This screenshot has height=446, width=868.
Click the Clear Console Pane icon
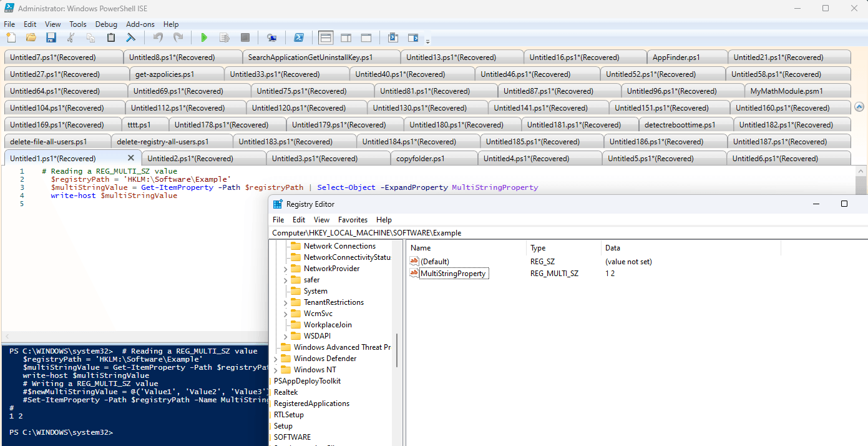(x=130, y=37)
